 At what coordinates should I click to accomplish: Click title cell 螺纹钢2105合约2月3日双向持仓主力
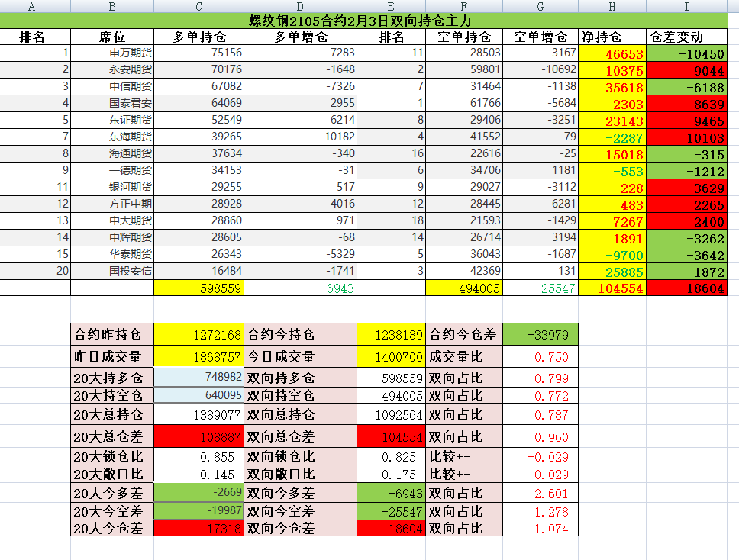(363, 21)
